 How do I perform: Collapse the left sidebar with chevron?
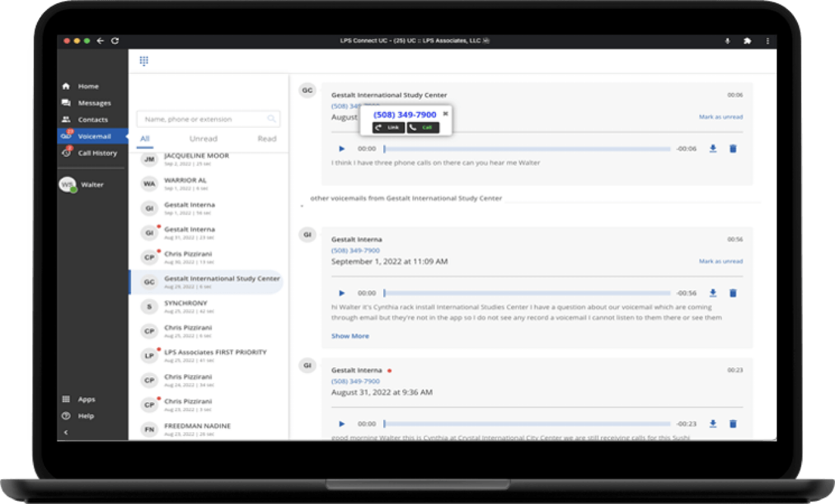tap(66, 432)
